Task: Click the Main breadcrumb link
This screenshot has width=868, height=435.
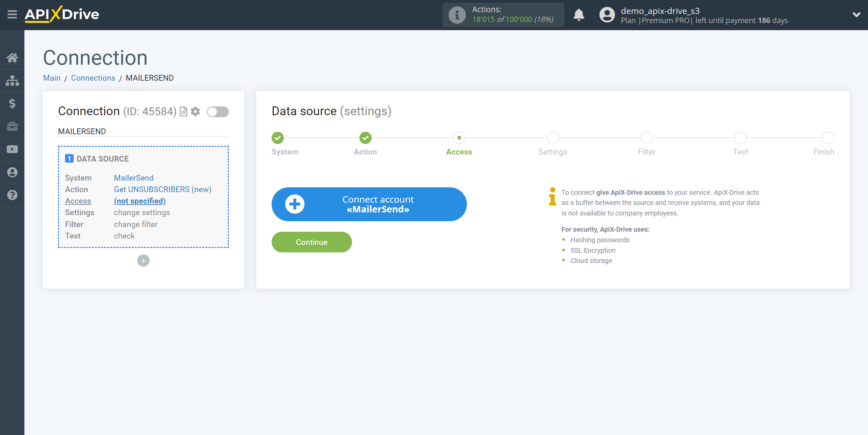Action: coord(52,78)
